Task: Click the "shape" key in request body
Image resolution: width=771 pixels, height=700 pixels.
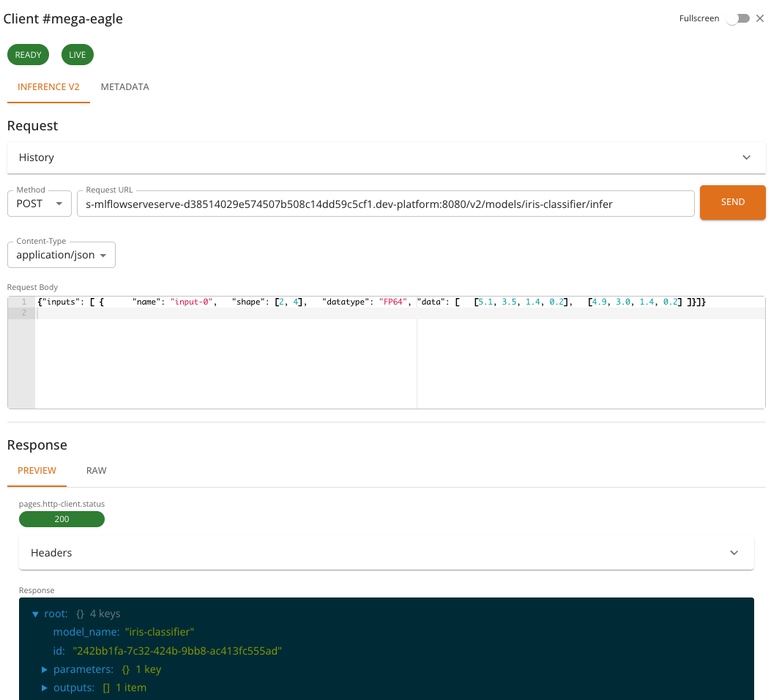Action: [250, 302]
